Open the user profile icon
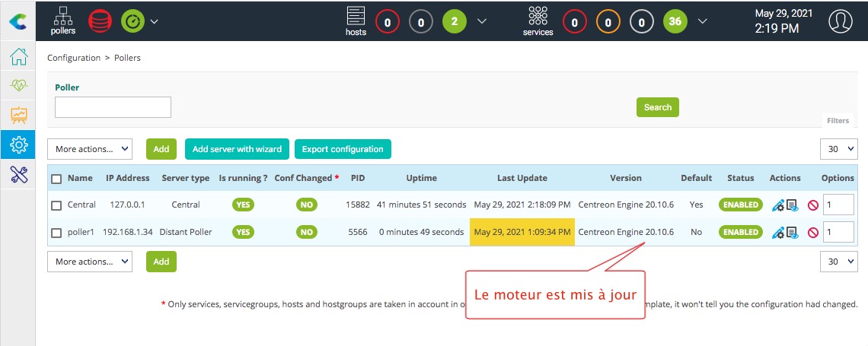This screenshot has width=868, height=346. pyautogui.click(x=841, y=21)
